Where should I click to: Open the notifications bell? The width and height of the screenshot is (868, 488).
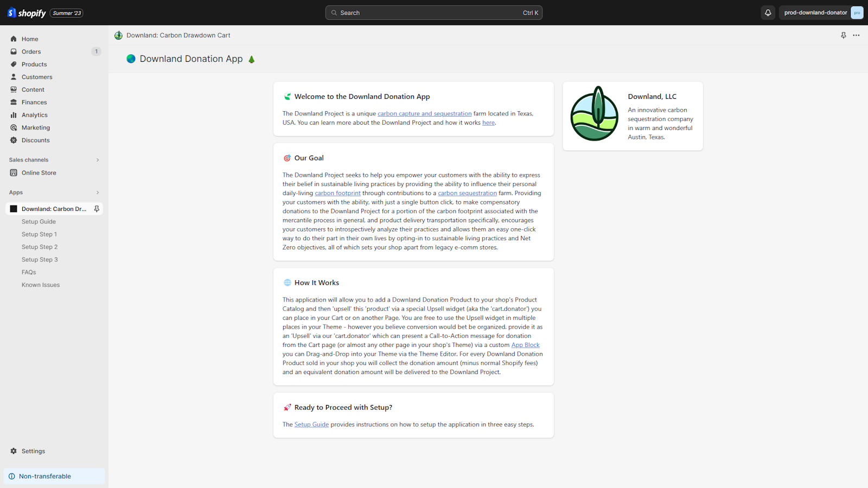click(x=768, y=12)
